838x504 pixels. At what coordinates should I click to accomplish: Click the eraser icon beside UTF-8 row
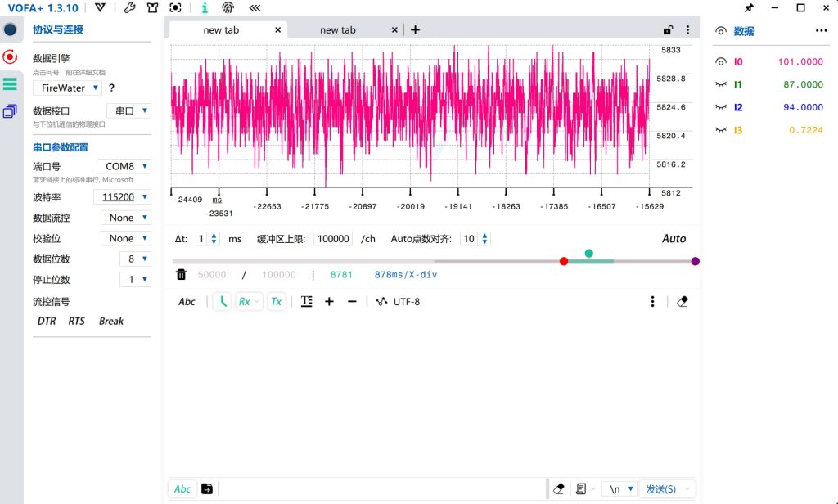tap(683, 301)
